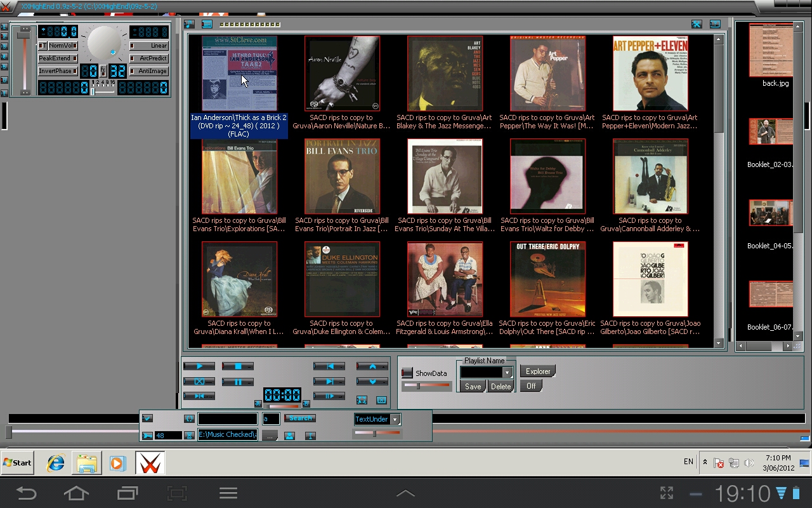
Task: Save the playlist with the Save button
Action: pyautogui.click(x=473, y=386)
